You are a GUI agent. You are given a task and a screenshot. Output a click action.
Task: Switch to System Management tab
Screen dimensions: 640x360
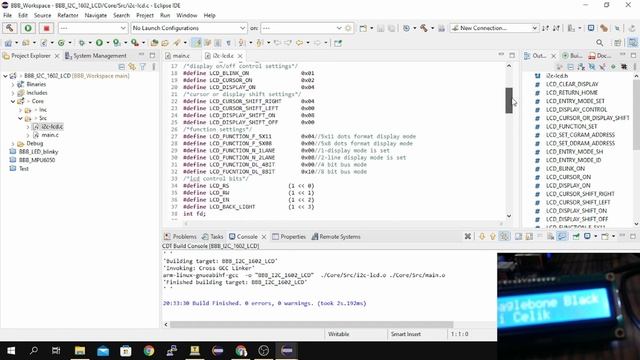(x=96, y=56)
